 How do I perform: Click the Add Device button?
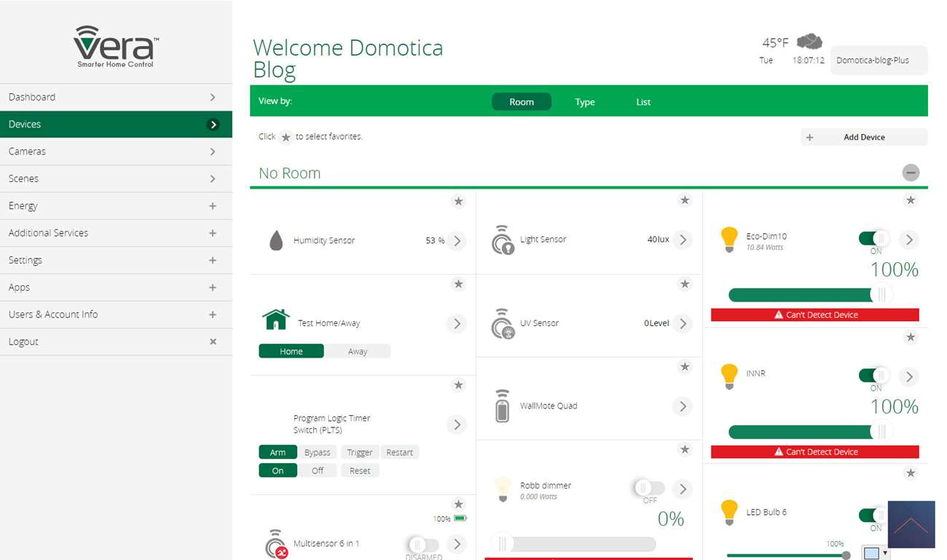[864, 137]
